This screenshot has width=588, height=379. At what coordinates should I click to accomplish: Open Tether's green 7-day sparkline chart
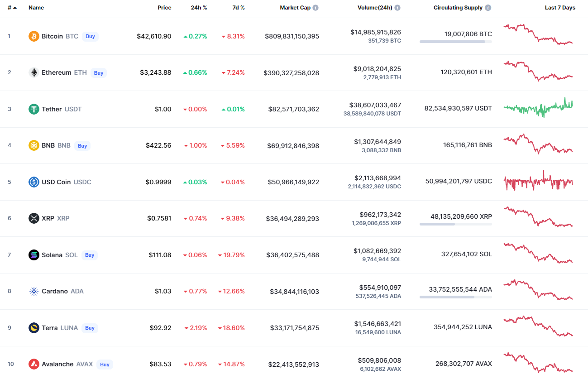point(538,108)
